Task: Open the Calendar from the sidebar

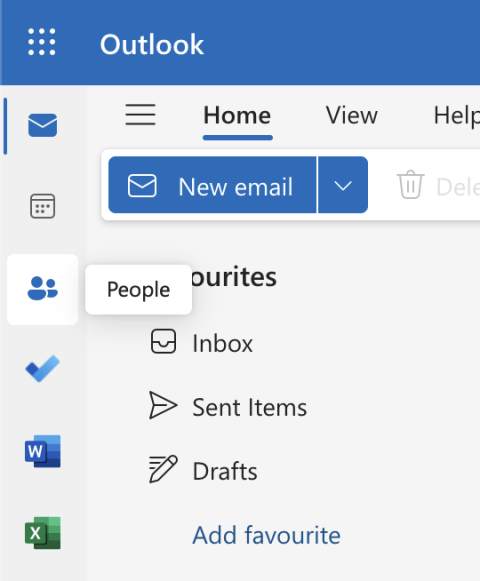Action: click(x=43, y=206)
